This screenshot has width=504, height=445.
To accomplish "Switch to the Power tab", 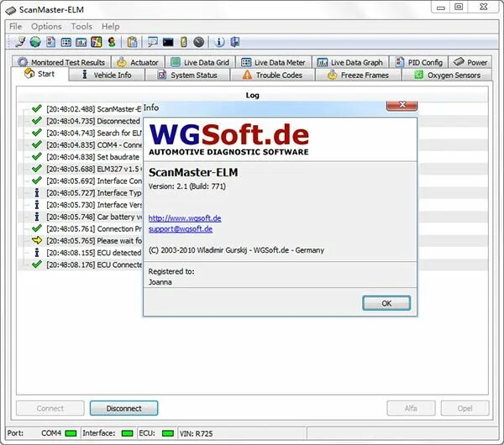I will pos(470,62).
